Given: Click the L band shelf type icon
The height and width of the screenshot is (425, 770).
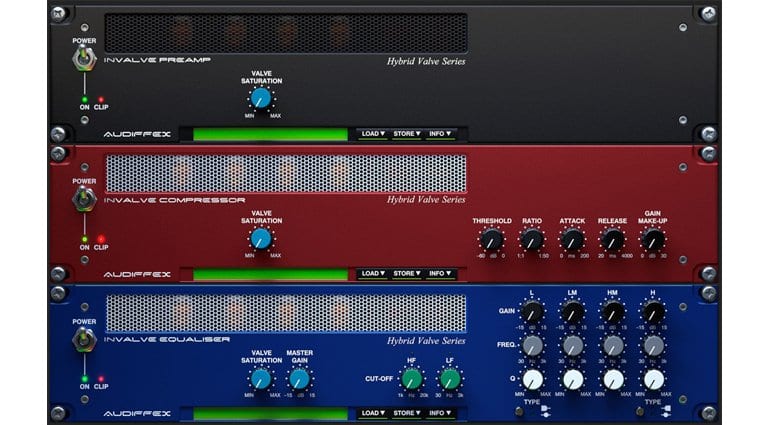Looking at the screenshot, I should tap(546, 408).
